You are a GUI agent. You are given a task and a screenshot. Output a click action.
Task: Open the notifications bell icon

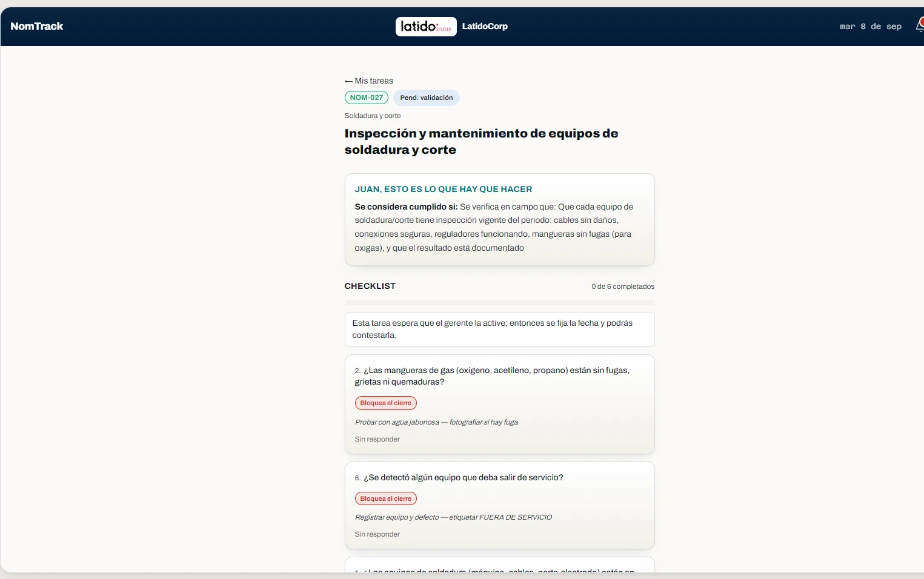(x=920, y=25)
